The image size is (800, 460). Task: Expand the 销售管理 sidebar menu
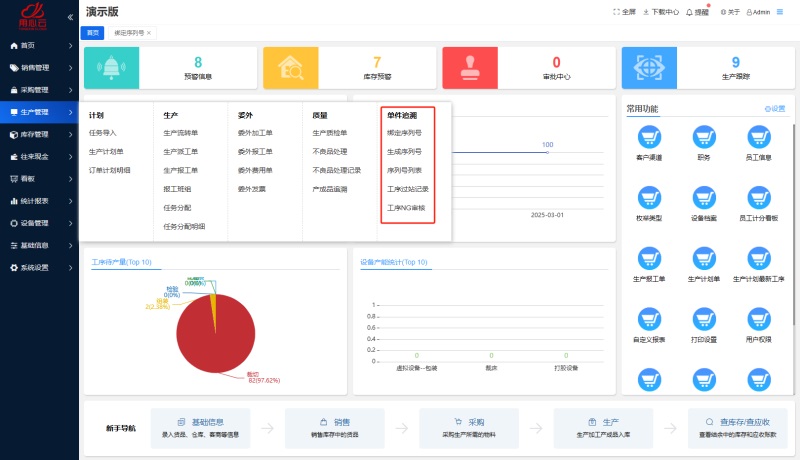click(39, 68)
